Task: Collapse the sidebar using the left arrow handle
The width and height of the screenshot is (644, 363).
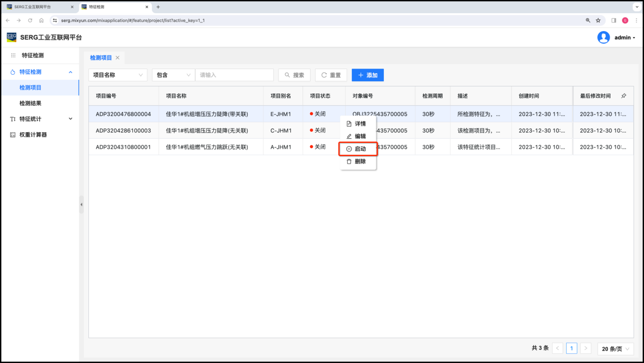Action: point(81,204)
